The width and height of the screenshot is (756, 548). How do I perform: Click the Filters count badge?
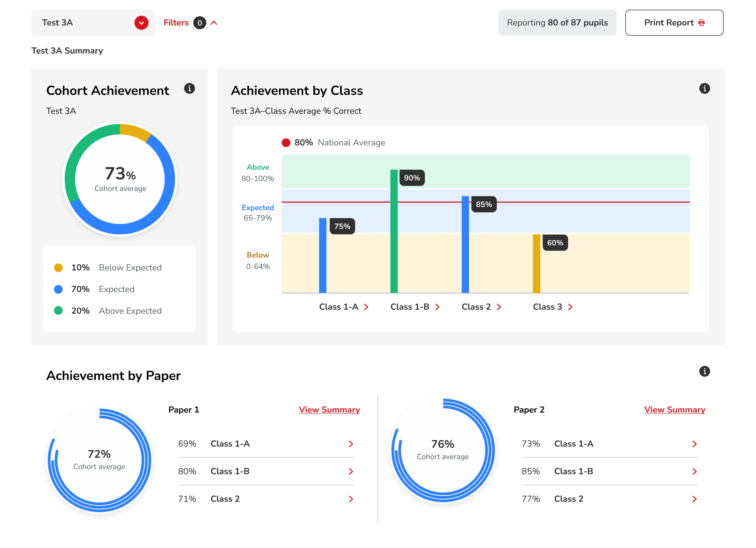pyautogui.click(x=200, y=23)
